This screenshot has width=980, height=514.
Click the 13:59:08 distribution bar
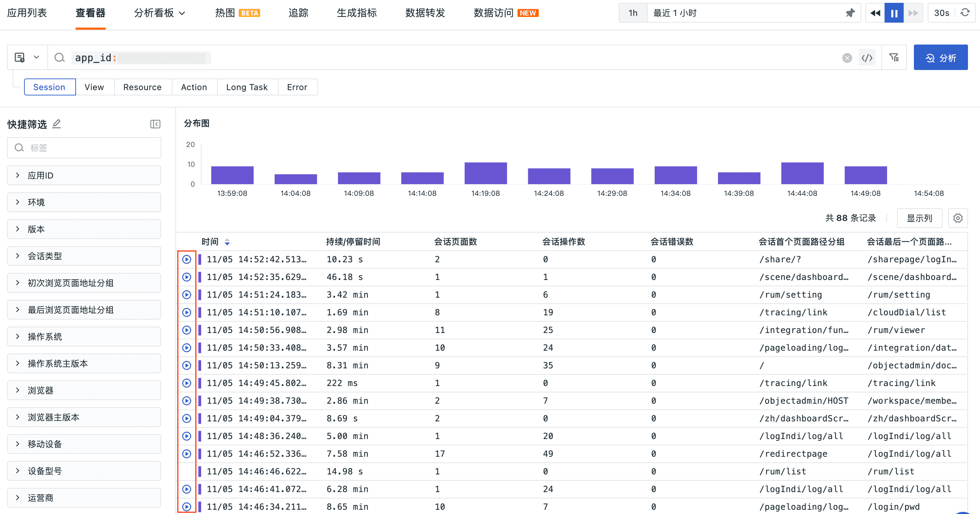coord(232,175)
